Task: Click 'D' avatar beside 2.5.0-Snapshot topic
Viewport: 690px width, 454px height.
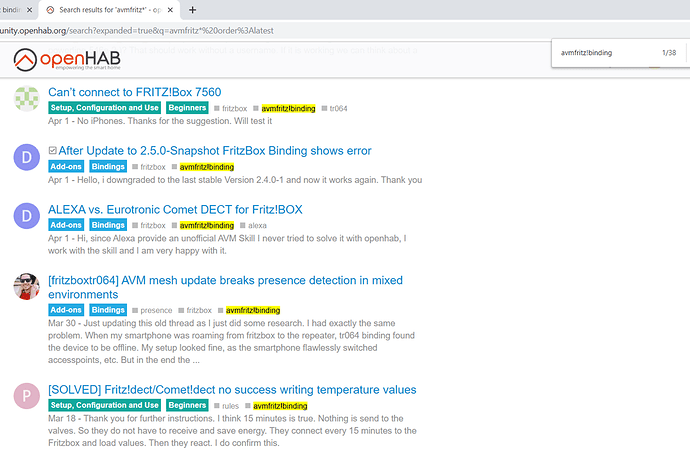Action: pyautogui.click(x=26, y=157)
